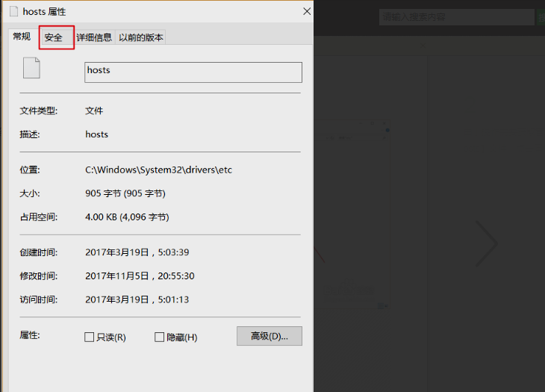Click the 访问时间 date value

tap(137, 299)
